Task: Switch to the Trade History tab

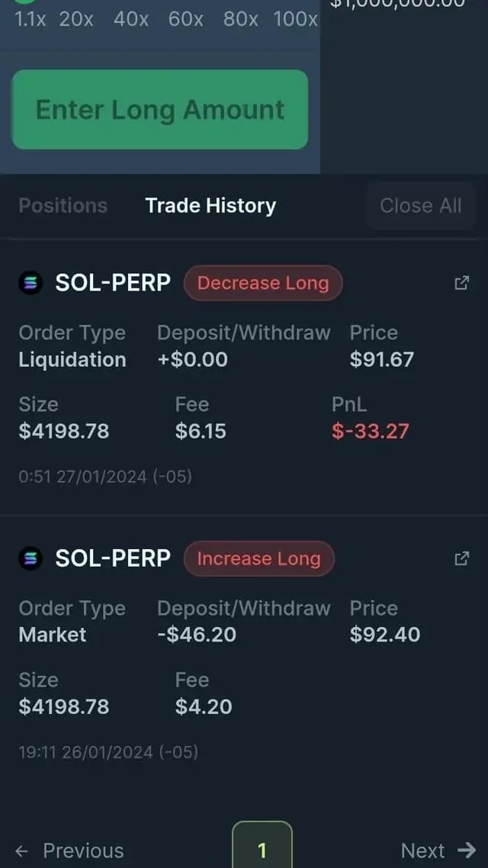Action: pos(210,205)
